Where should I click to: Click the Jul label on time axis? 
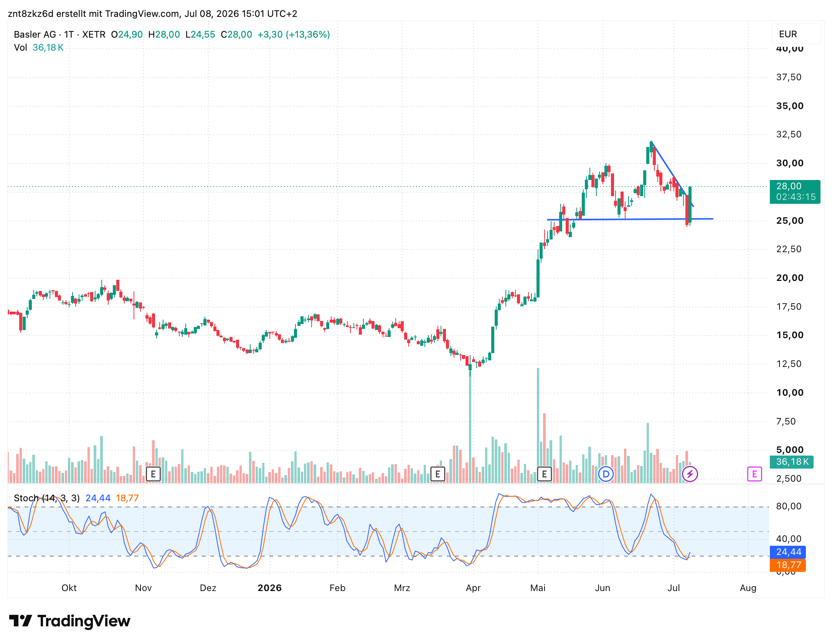674,588
